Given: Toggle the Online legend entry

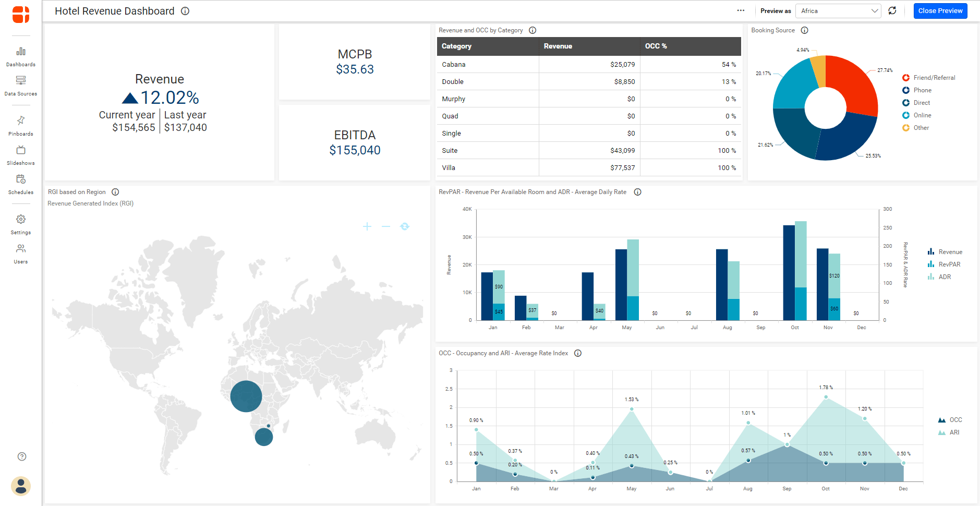Looking at the screenshot, I should [922, 115].
